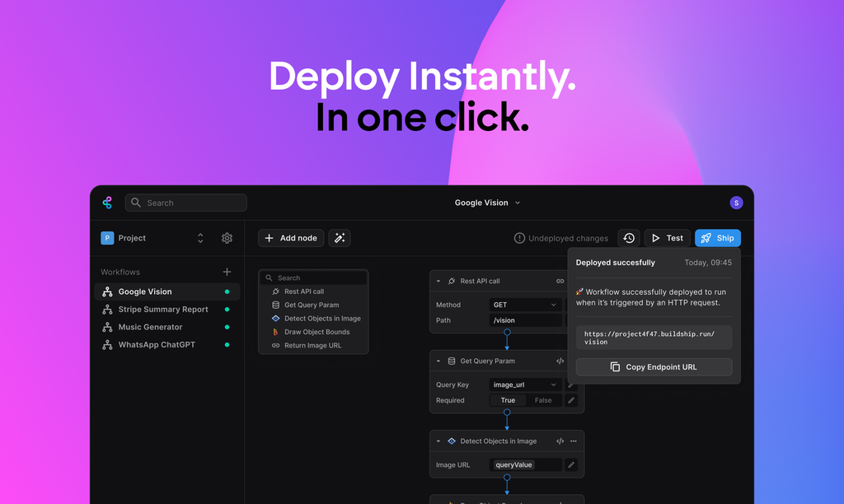Set Required to True

click(508, 400)
